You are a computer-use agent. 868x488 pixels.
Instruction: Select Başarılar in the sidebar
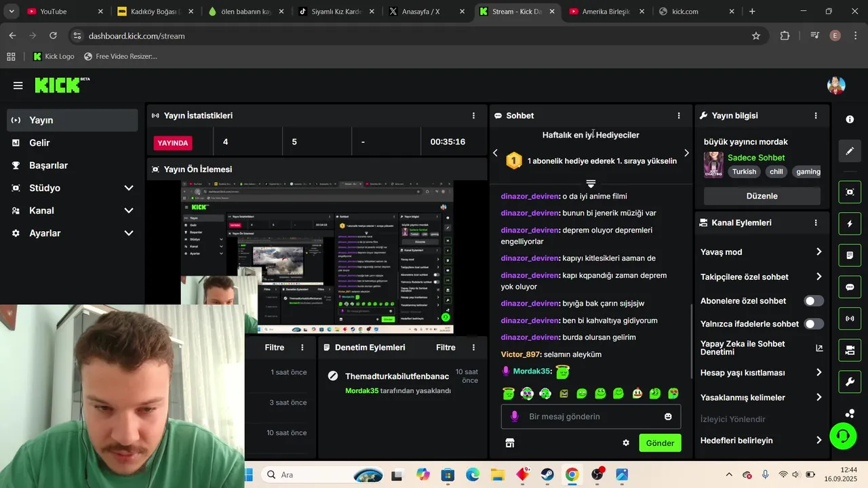click(72, 165)
